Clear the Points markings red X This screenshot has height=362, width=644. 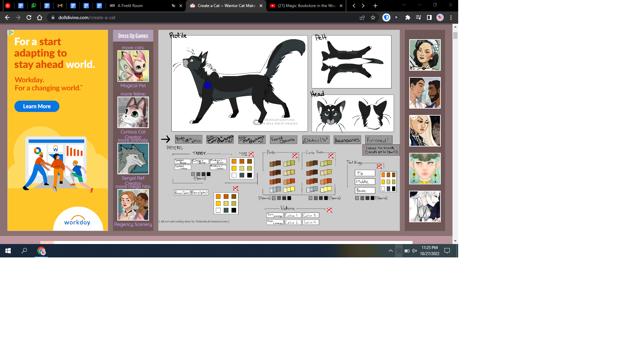(295, 156)
